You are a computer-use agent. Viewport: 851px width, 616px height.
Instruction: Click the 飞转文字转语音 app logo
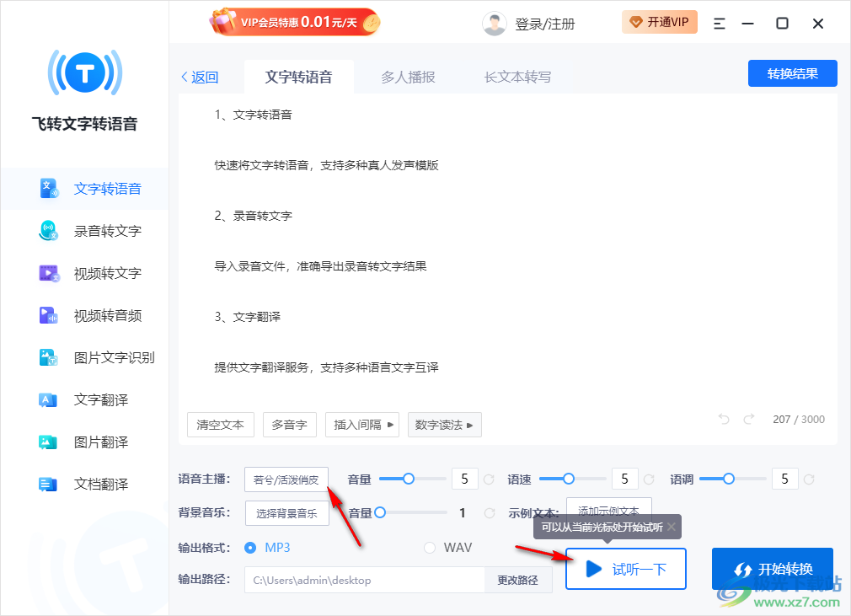pyautogui.click(x=84, y=72)
